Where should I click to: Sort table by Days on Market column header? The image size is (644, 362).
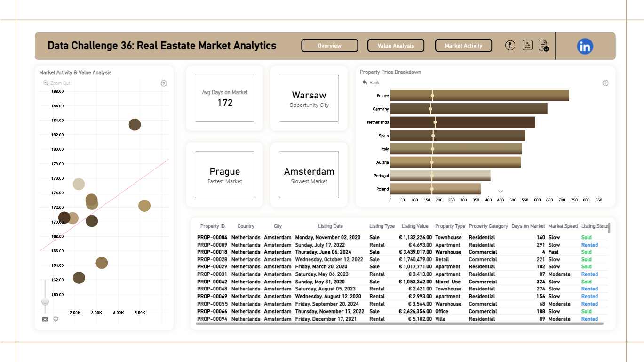(528, 226)
